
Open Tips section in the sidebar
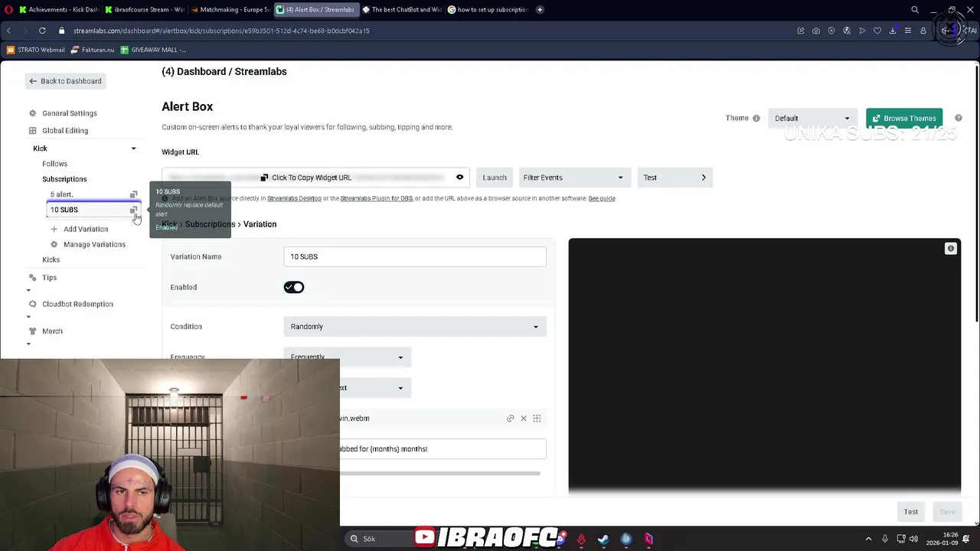click(x=49, y=278)
